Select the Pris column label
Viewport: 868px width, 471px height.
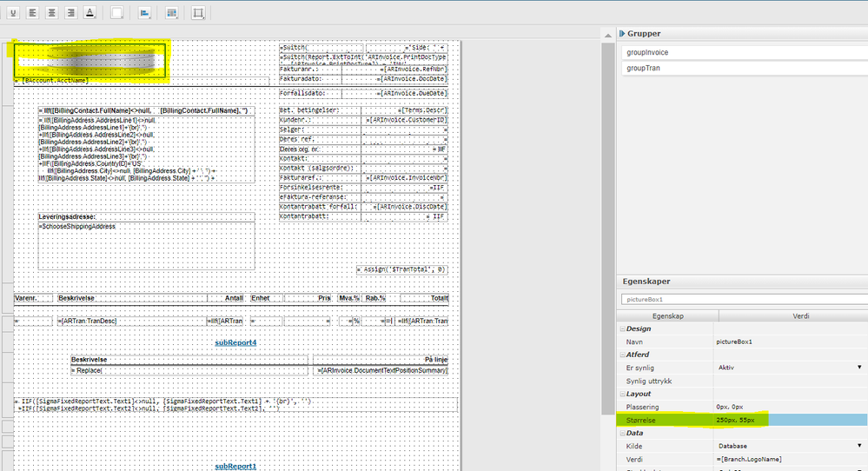pos(308,298)
